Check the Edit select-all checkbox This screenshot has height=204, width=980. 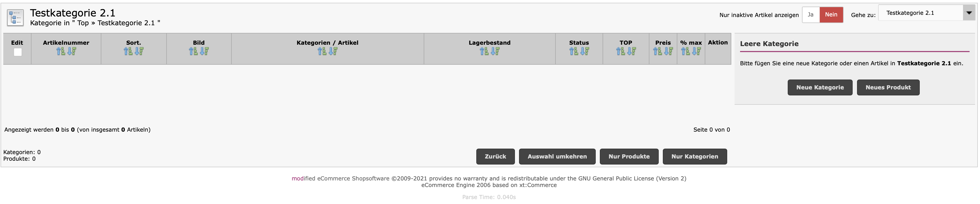point(18,52)
